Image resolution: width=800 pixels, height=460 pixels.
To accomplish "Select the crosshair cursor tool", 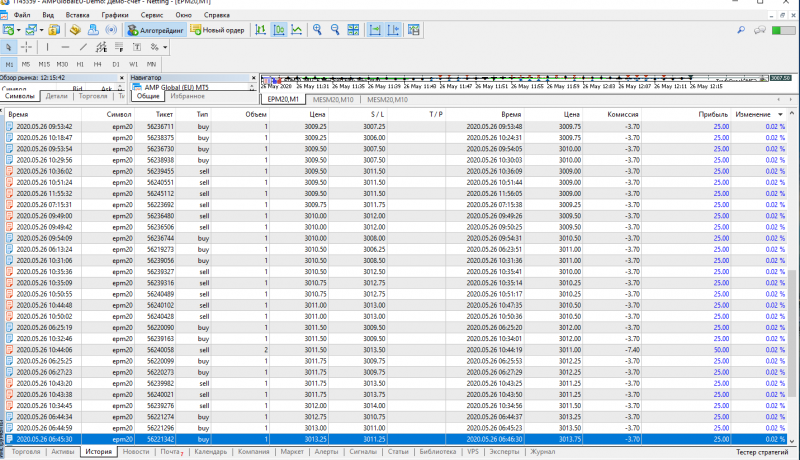I will click(27, 47).
